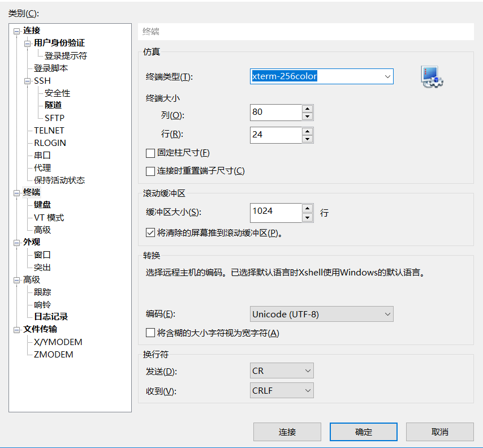Enable the 固定柱尺寸 checkbox
483x448 pixels.
pos(150,153)
